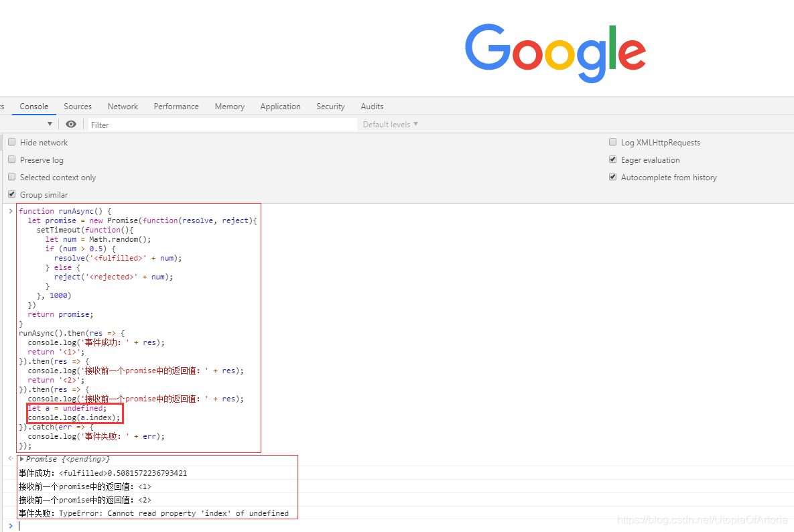The width and height of the screenshot is (794, 532).
Task: Disable the Eager evaluation checkbox
Action: coord(612,159)
